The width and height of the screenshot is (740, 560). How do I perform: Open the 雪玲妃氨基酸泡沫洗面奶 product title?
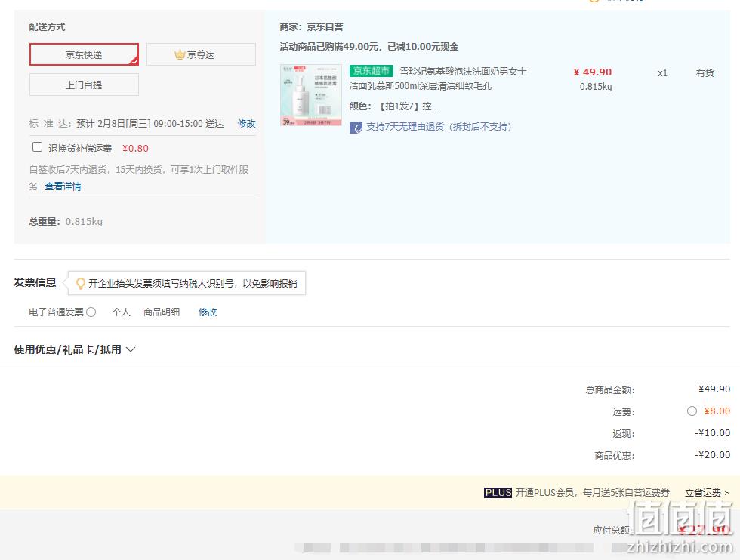438,78
